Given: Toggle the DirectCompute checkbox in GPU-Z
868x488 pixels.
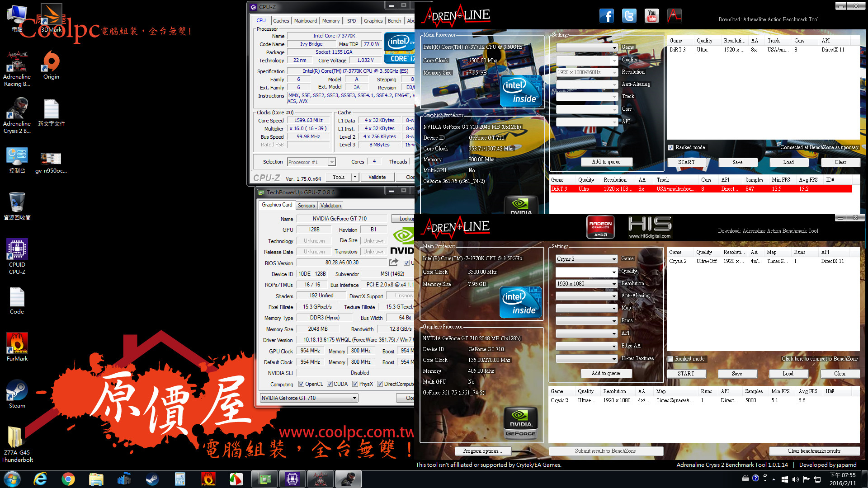Looking at the screenshot, I should pos(380,384).
